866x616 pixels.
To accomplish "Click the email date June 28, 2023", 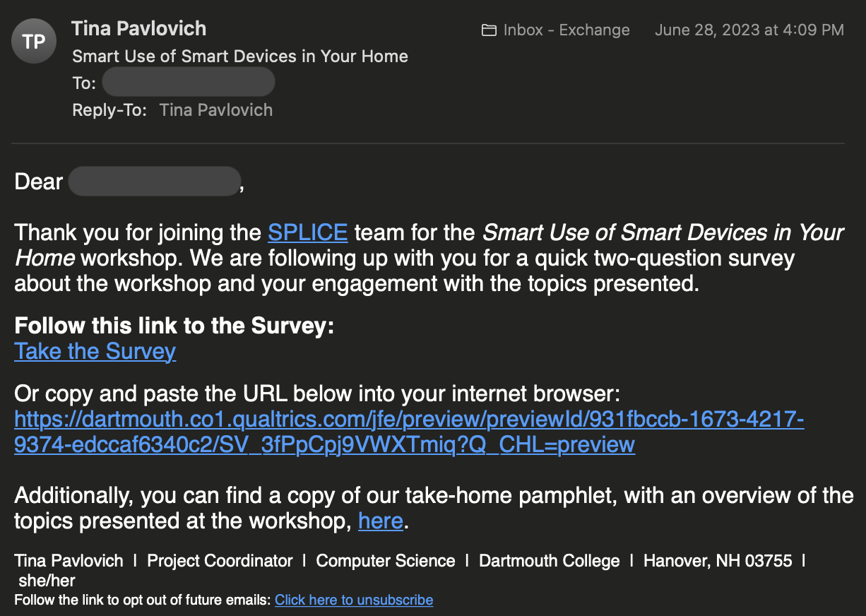I will click(706, 30).
